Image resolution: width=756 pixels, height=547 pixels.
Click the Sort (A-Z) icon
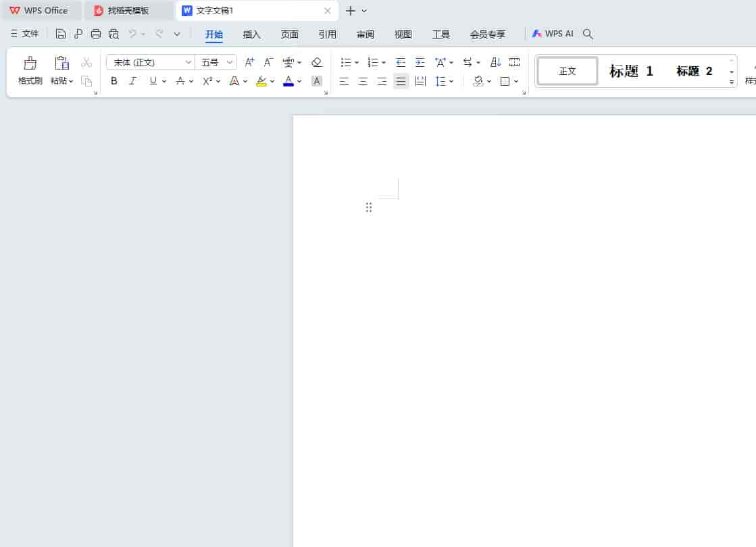pos(496,62)
